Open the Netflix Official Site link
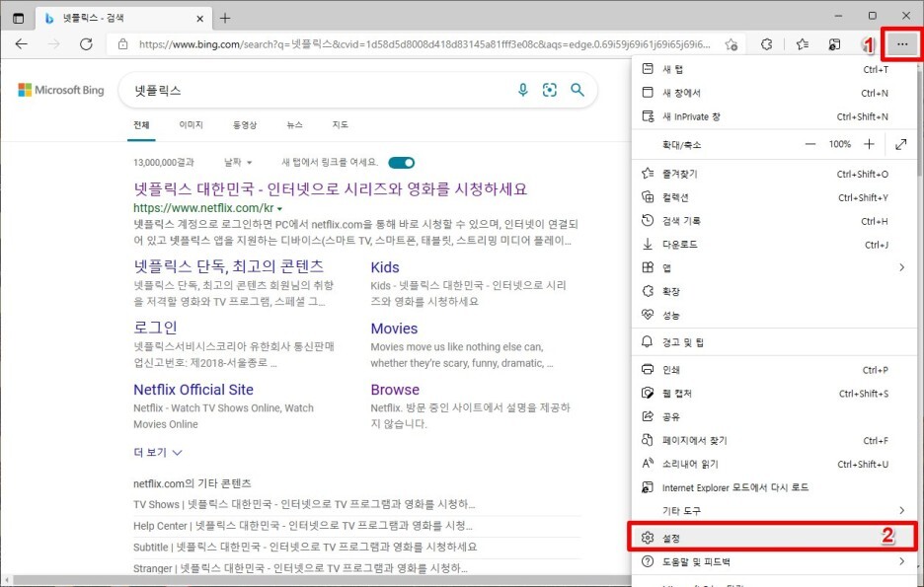 [x=193, y=390]
